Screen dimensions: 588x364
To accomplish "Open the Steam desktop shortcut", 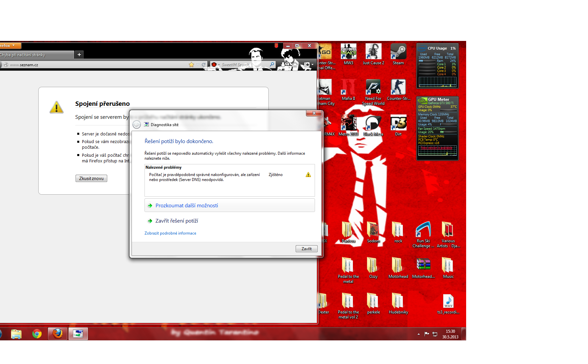I will (398, 54).
